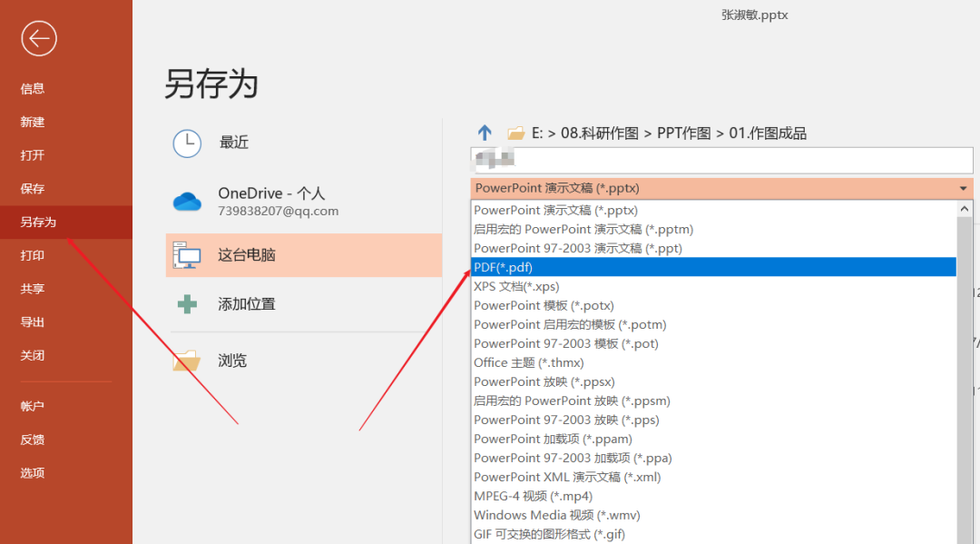The height and width of the screenshot is (544, 980).
Task: Open the 帐户 page
Action: (33, 407)
